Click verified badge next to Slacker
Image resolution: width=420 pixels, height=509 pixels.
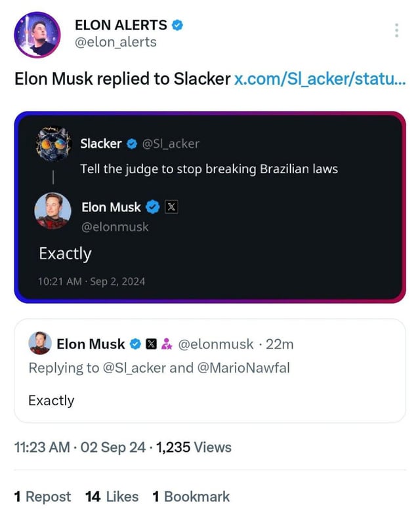131,144
